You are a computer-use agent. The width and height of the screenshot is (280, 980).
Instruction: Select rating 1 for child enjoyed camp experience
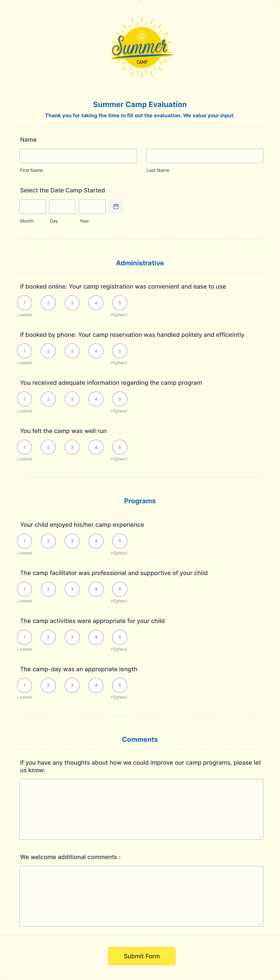24,541
